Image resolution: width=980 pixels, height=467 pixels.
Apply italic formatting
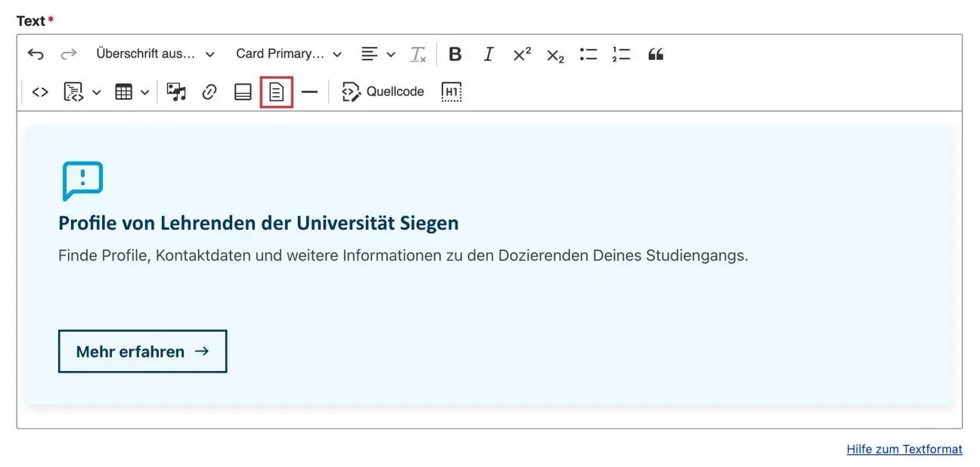coord(488,54)
